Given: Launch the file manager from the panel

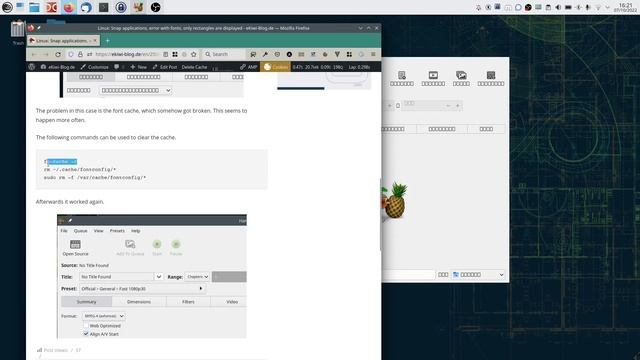Looking at the screenshot, I should [x=34, y=7].
